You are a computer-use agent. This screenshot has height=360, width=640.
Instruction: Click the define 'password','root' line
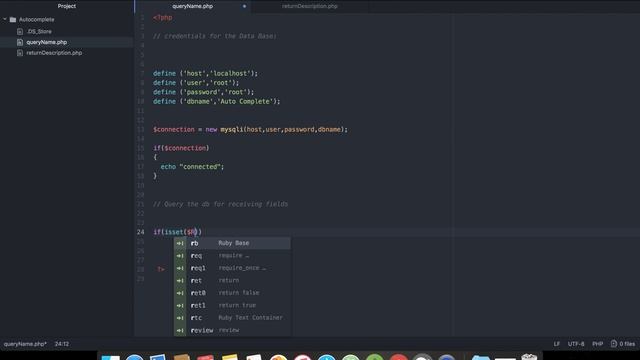[x=204, y=92]
